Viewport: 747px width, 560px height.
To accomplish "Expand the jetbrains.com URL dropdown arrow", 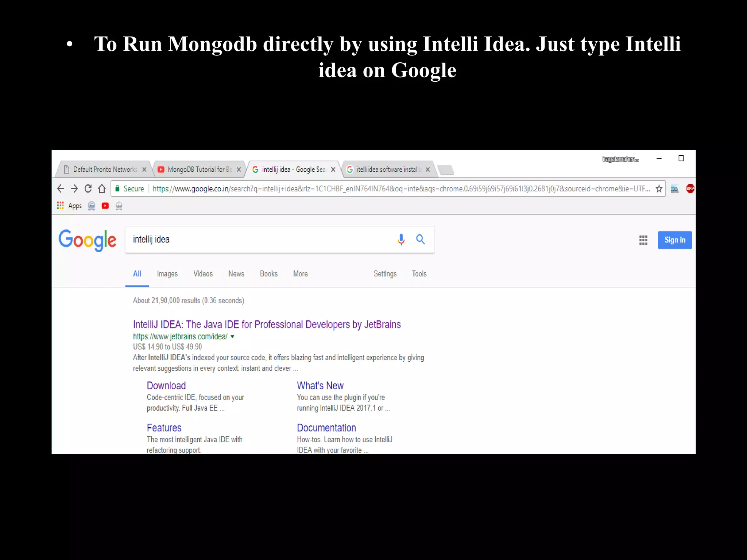I will pos(232,337).
